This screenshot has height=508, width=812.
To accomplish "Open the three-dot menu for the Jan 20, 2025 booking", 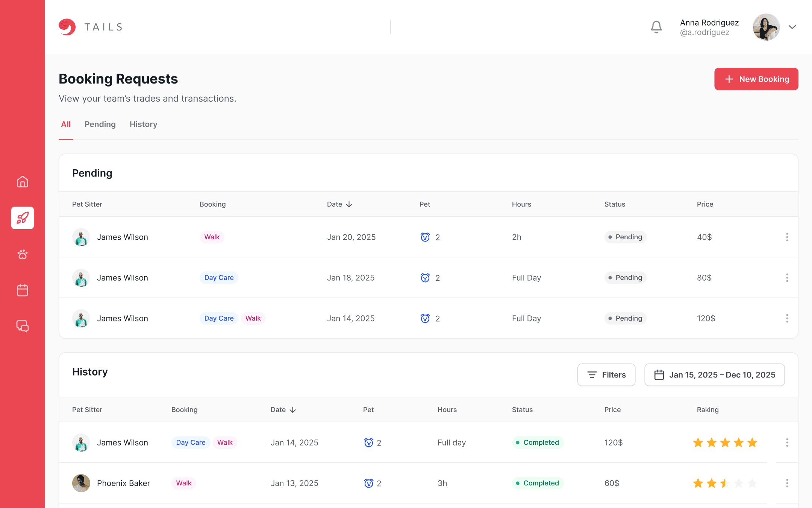I will 787,237.
